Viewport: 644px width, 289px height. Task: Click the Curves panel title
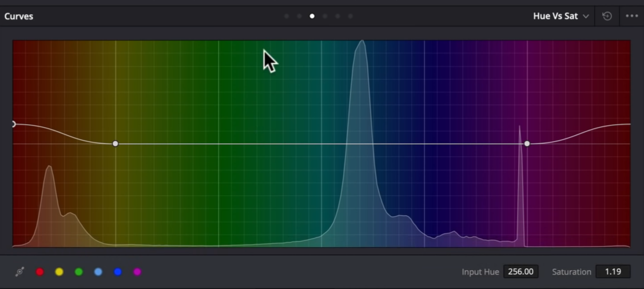point(19,17)
